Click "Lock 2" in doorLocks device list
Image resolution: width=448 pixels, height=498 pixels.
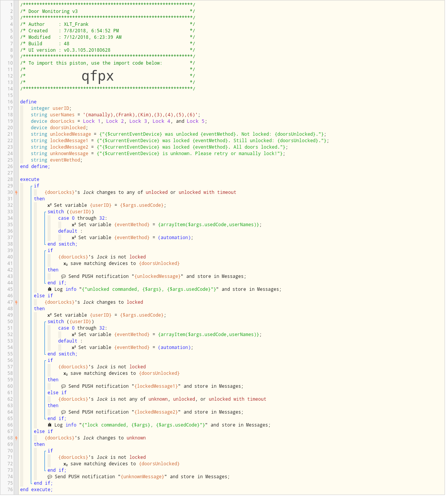click(x=116, y=121)
